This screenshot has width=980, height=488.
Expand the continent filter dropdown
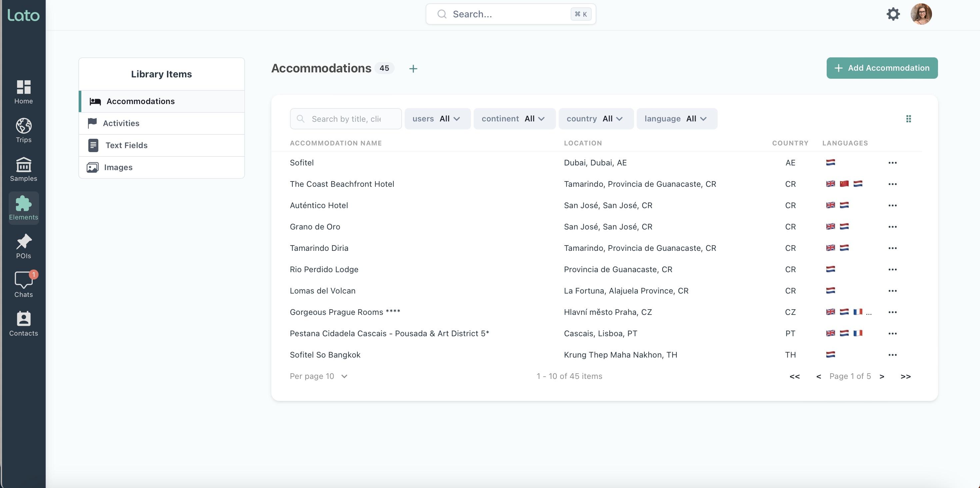(x=514, y=119)
